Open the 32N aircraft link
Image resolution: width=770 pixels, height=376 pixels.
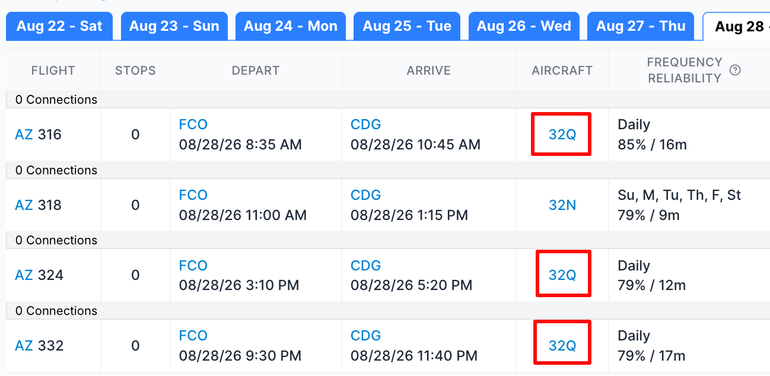562,205
